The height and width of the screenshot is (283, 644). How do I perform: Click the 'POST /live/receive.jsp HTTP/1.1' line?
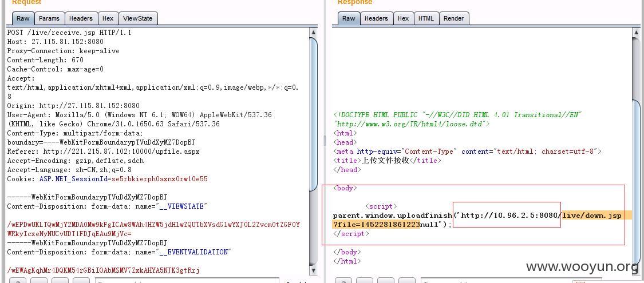(69, 33)
